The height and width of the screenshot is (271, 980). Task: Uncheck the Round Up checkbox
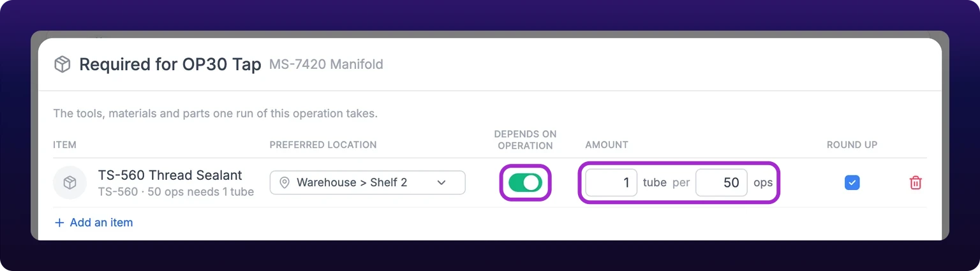point(852,183)
